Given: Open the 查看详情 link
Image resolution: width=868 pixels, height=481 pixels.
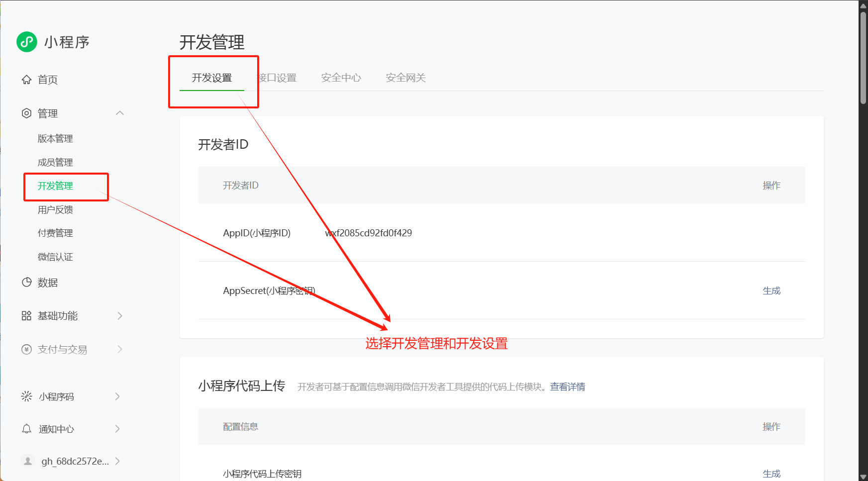Looking at the screenshot, I should click(x=568, y=386).
